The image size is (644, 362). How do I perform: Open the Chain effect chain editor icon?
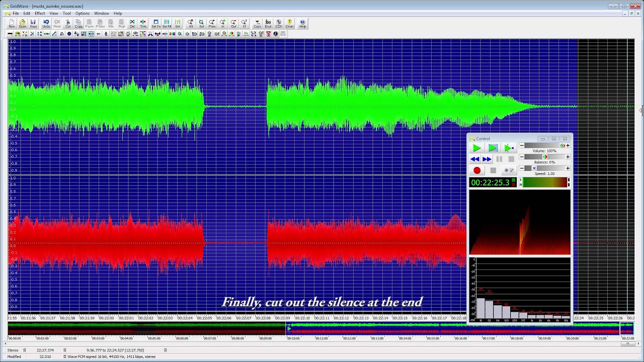289,24
